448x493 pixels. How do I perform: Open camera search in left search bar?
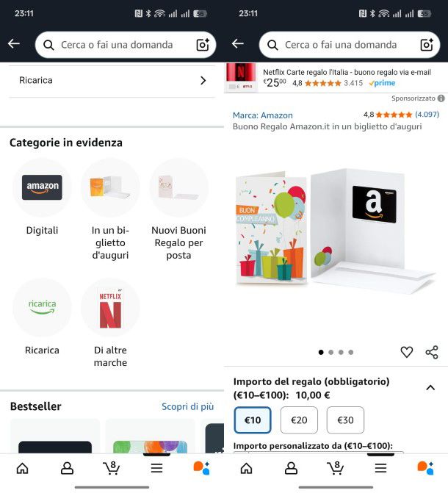pos(203,45)
